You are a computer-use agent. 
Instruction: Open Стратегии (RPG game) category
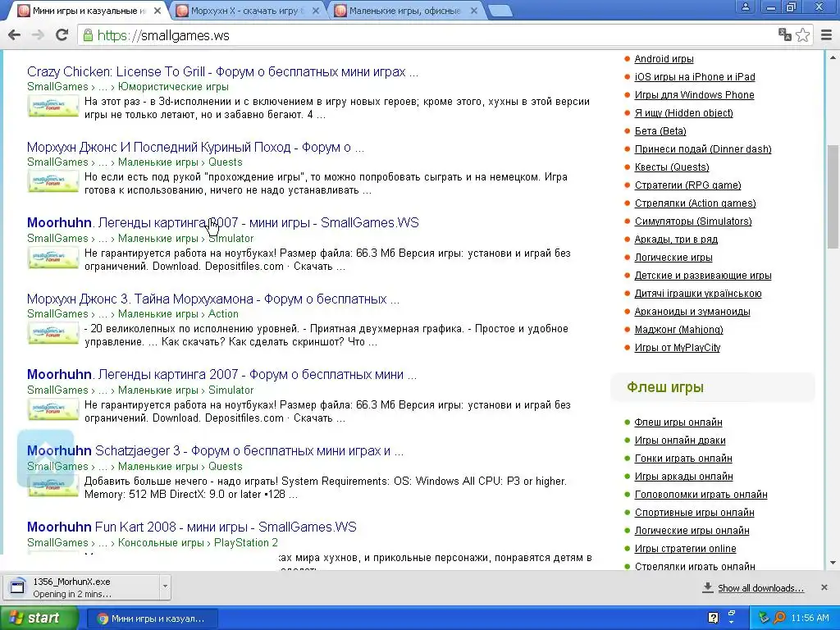click(x=687, y=185)
